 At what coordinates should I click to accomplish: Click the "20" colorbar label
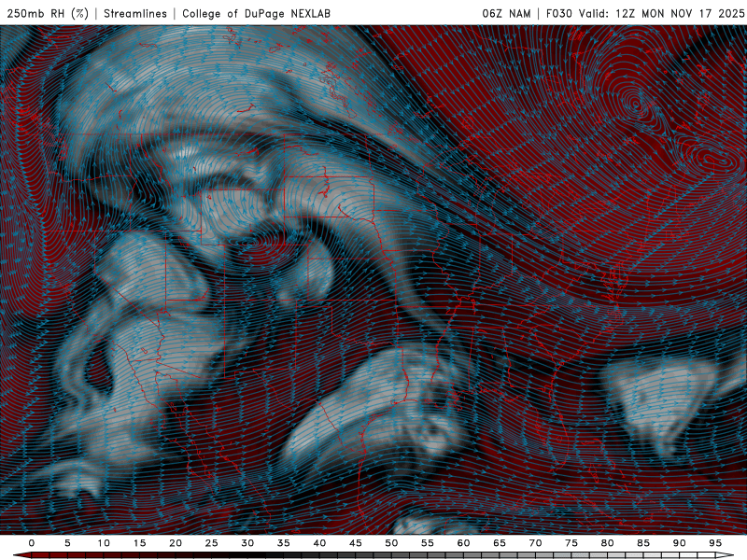176,543
